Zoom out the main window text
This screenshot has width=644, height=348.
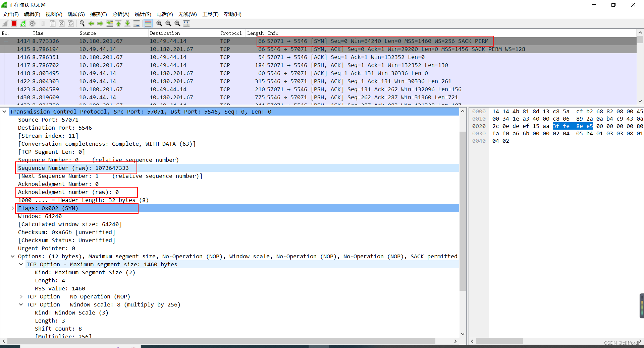[168, 23]
